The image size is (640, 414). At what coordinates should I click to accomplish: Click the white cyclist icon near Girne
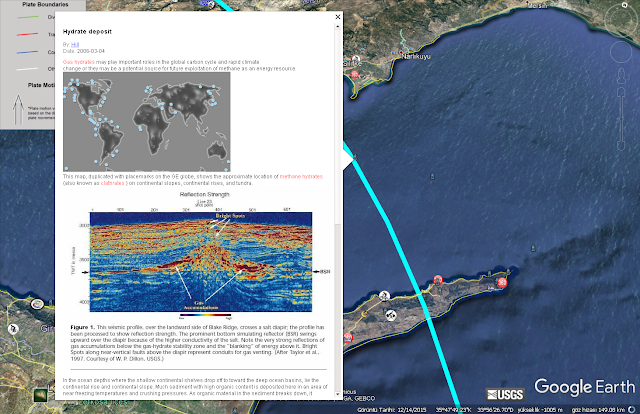pyautogui.click(x=13, y=329)
